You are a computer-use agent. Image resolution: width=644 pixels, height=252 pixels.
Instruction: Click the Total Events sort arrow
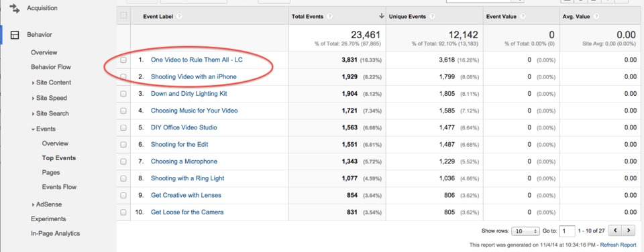click(x=381, y=16)
